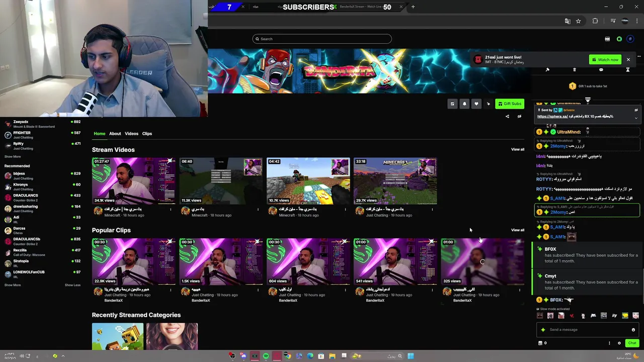The width and height of the screenshot is (644, 362).
Task: Open the browser extensions puzzle icon
Action: point(595,21)
